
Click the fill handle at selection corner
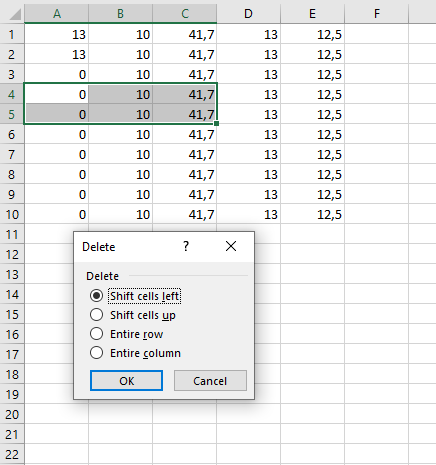216,124
